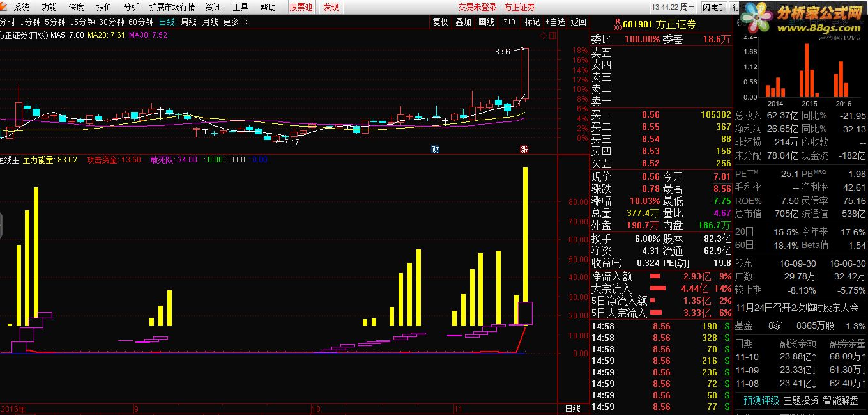This screenshot has width=868, height=415.
Task: Select the 周线 period tab
Action: [188, 22]
